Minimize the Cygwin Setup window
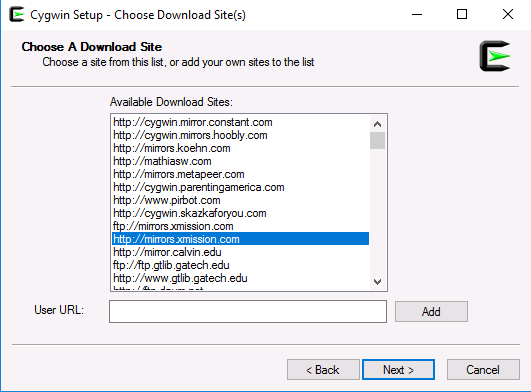The height and width of the screenshot is (392, 531). [417, 15]
